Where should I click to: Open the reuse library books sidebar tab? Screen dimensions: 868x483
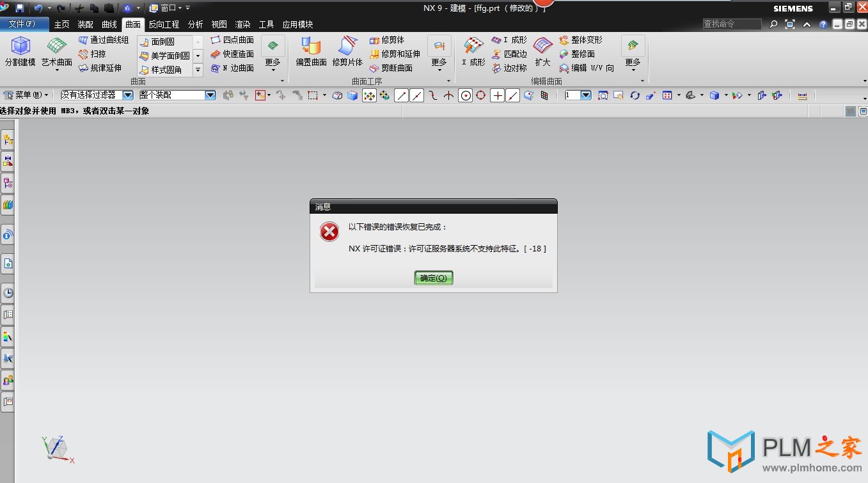click(x=8, y=205)
